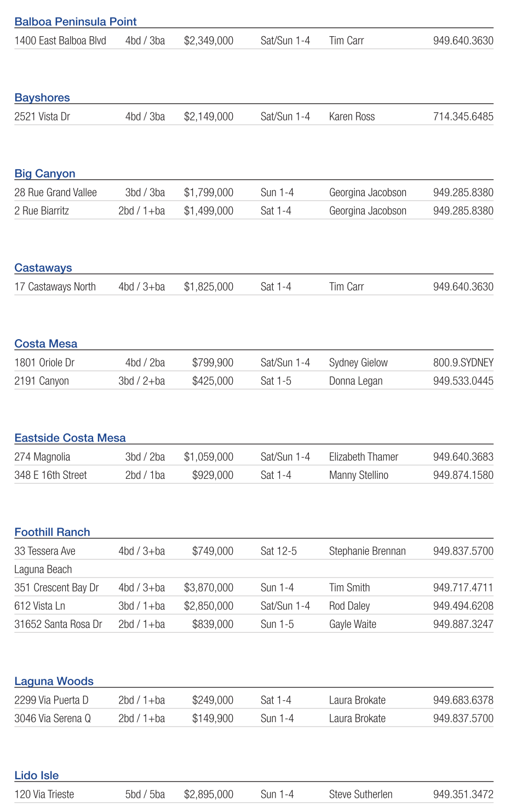Image resolution: width=511 pixels, height=812 pixels.
Task: Select the 28 Rue Grand Vallee listing
Action: pos(55,192)
